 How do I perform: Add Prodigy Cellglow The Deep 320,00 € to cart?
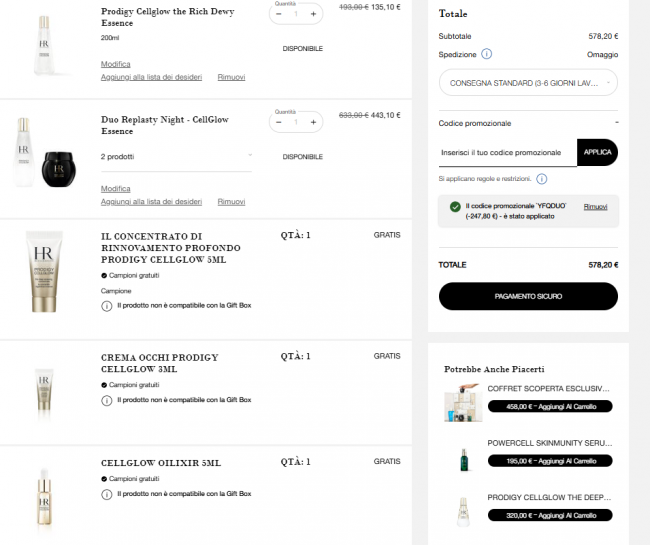[x=550, y=515]
